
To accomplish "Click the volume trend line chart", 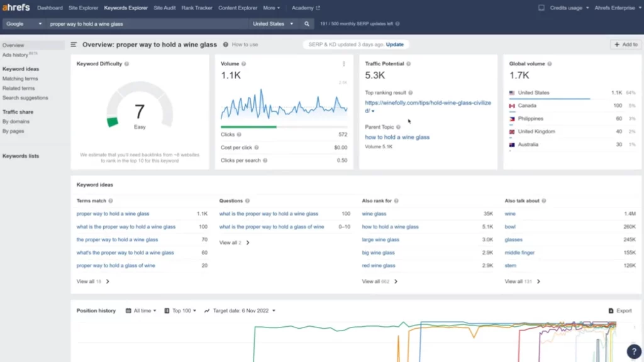I will click(284, 105).
